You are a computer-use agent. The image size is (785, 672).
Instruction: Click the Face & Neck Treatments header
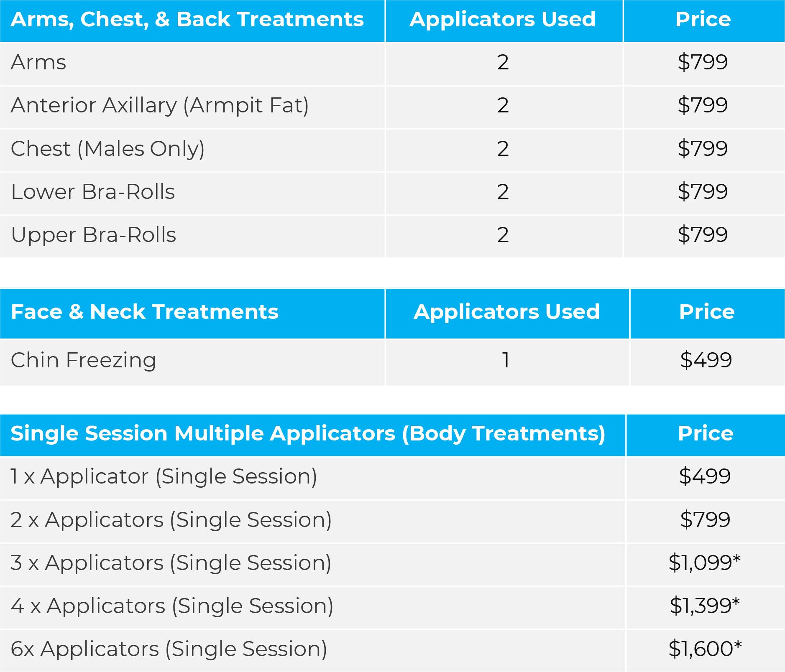coord(145,312)
